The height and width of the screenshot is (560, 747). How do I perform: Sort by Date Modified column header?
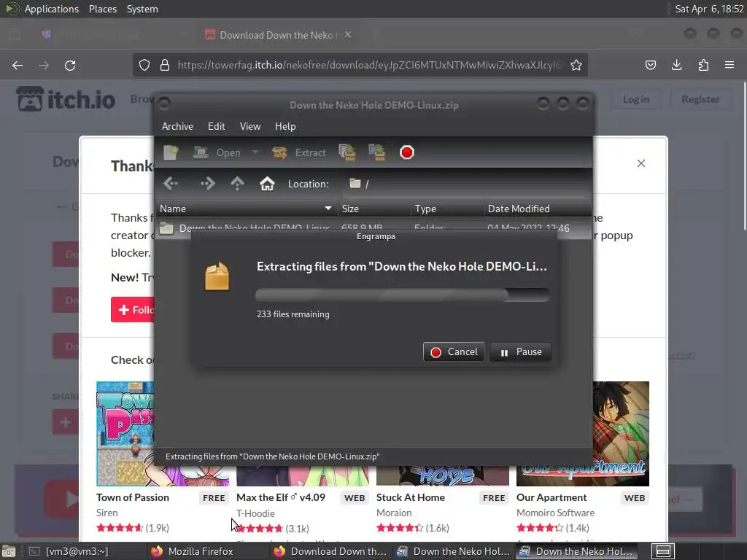[538, 209]
